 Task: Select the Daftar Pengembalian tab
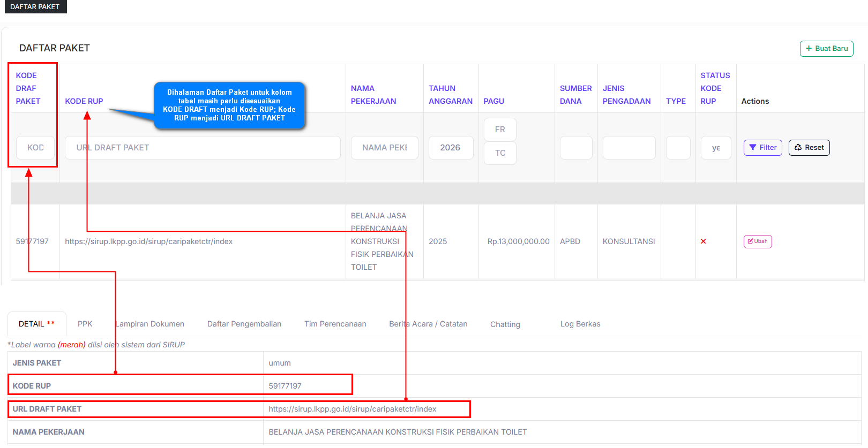(x=244, y=324)
